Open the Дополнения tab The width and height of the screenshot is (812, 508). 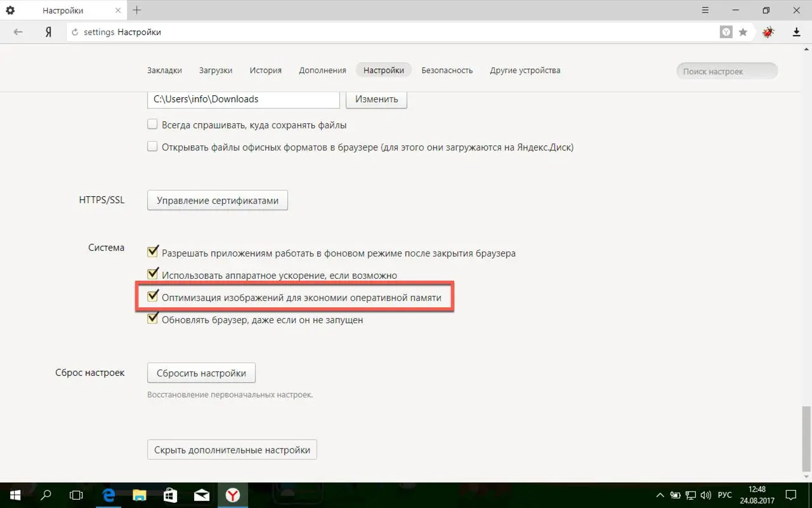[322, 70]
